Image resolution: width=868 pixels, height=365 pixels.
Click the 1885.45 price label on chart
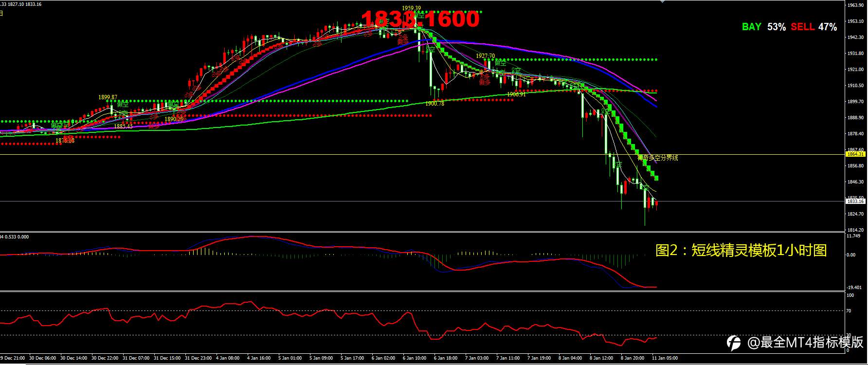[x=123, y=127]
